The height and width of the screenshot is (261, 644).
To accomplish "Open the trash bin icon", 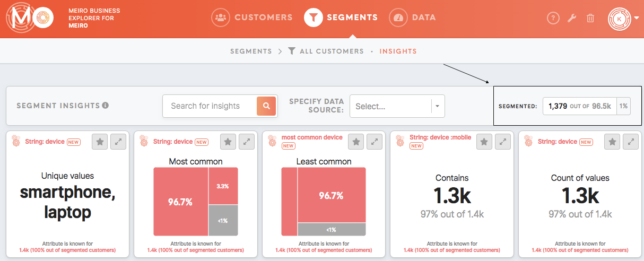I will coord(590,18).
